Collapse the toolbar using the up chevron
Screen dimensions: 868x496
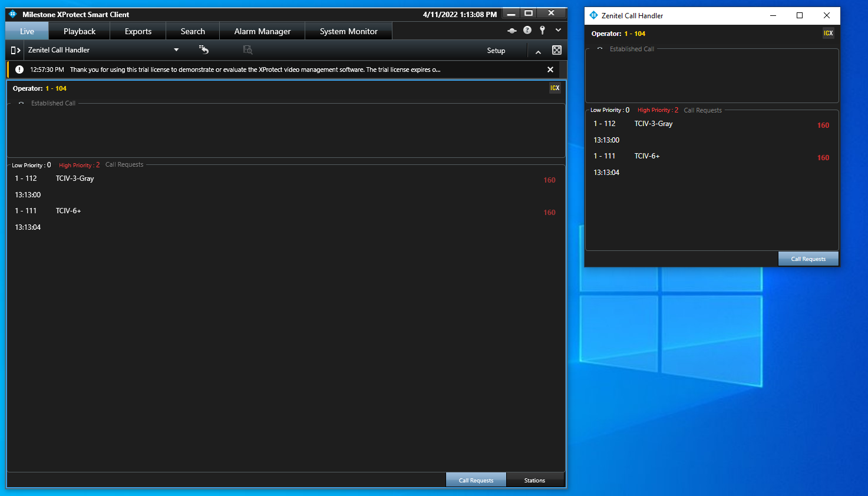[538, 52]
